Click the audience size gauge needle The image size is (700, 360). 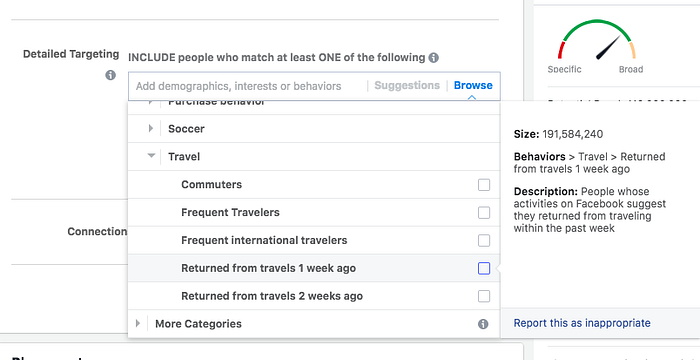click(x=608, y=48)
